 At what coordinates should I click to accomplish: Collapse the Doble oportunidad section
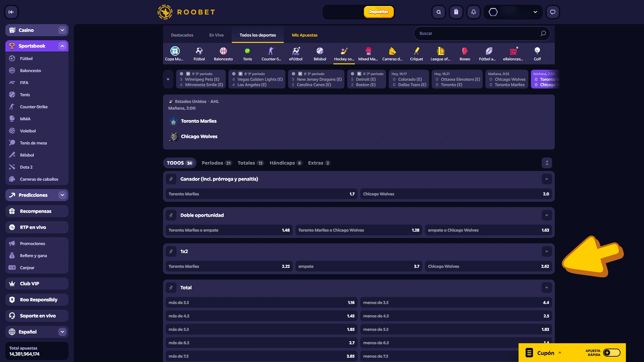pyautogui.click(x=547, y=215)
